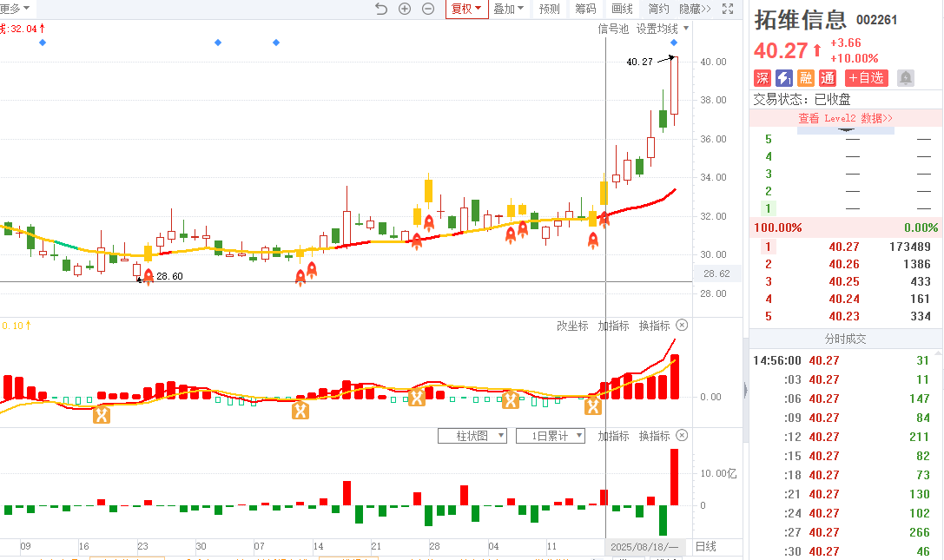The height and width of the screenshot is (560, 944).
Task: Toggle 预测 forecast display
Action: click(549, 9)
